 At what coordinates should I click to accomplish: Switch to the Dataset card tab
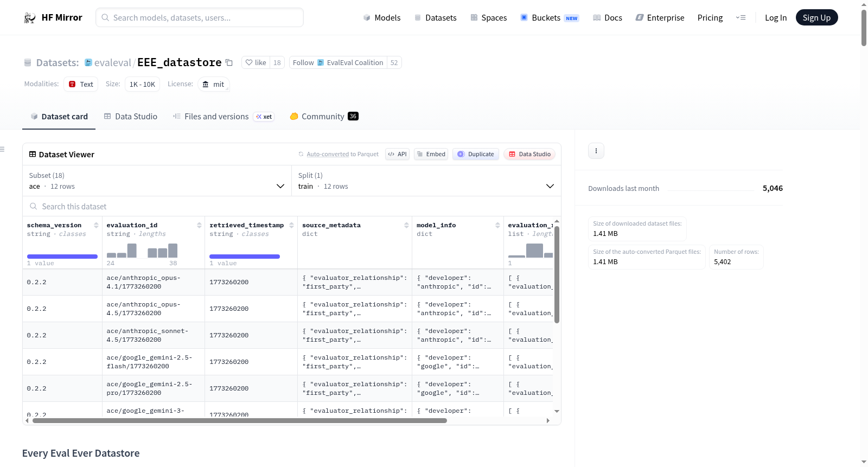click(59, 116)
